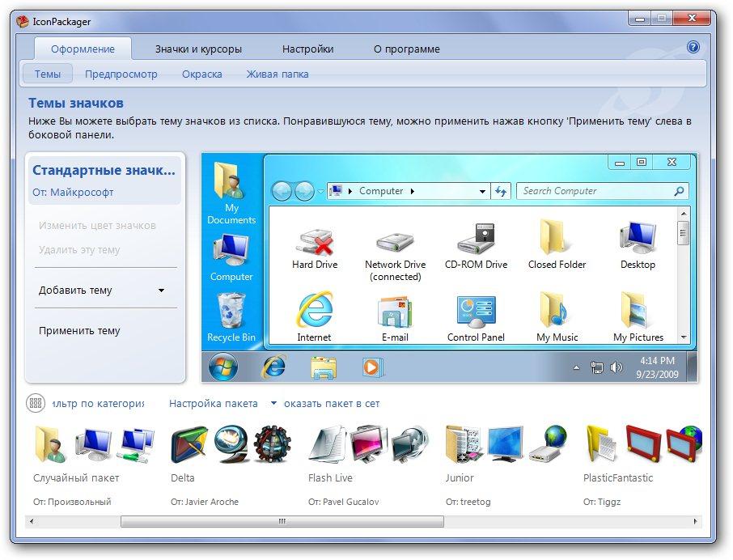The height and width of the screenshot is (560, 733).
Task: Open the Настройка пакета dropdown menu
Action: coord(273,403)
